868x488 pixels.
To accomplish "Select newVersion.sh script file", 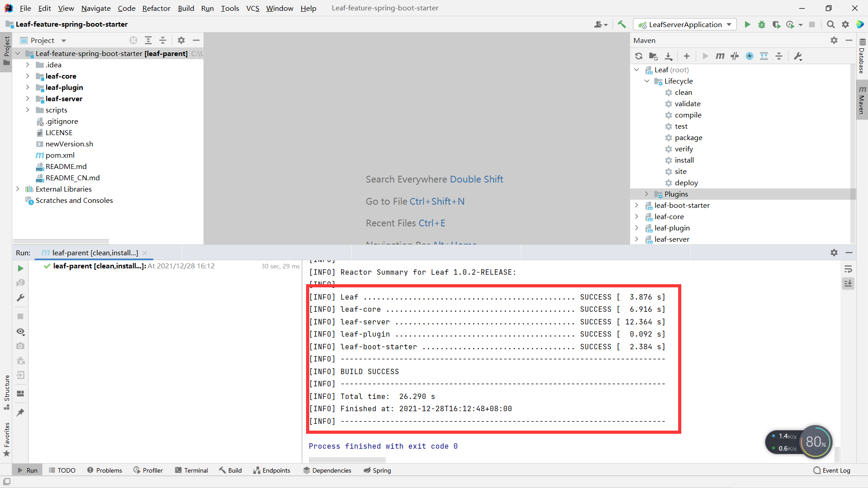I will pyautogui.click(x=69, y=144).
